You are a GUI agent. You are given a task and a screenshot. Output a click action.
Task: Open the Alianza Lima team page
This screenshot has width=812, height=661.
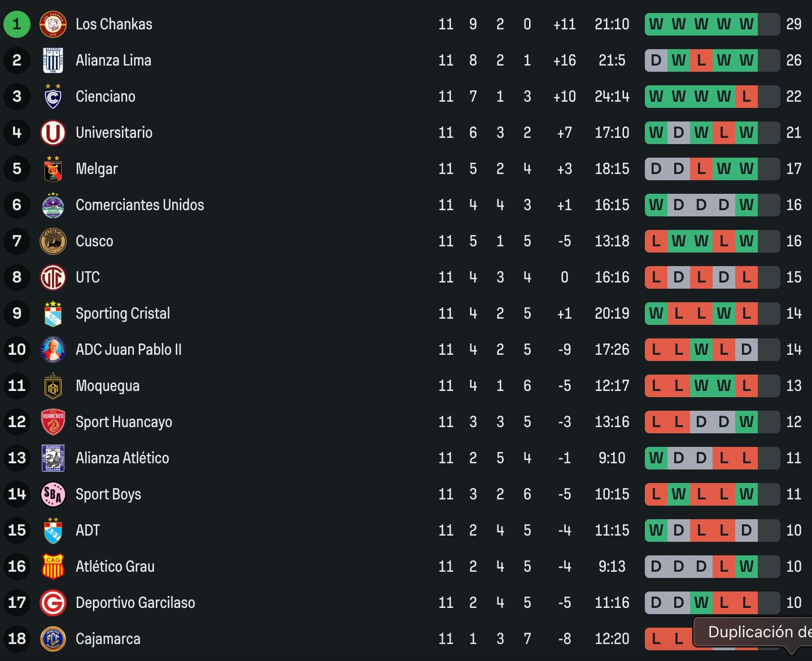coord(113,60)
